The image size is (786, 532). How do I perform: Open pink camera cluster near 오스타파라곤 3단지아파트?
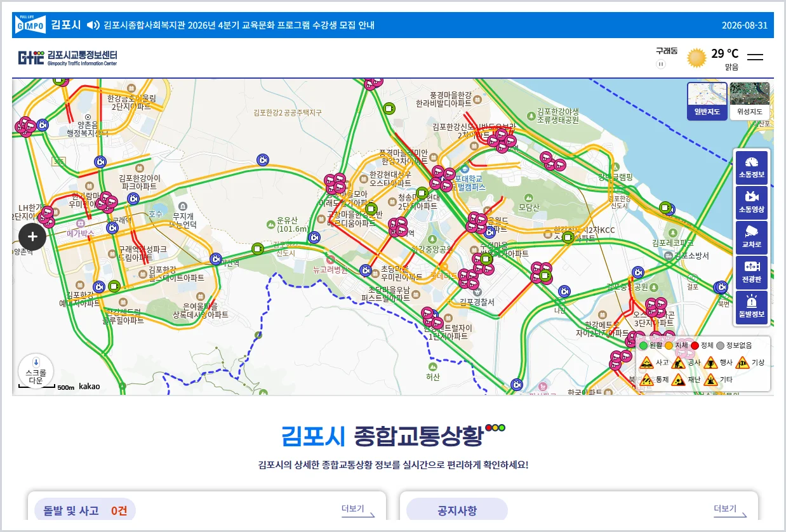[655, 308]
